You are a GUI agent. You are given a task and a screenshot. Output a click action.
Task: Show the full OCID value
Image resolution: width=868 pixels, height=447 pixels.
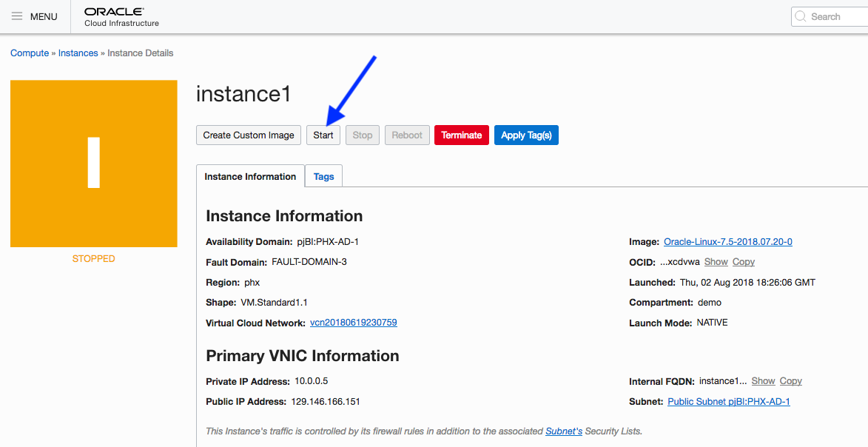[x=716, y=262]
